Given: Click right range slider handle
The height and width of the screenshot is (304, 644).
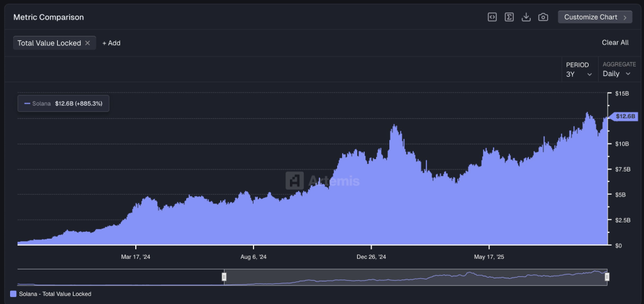Looking at the screenshot, I should 607,277.
